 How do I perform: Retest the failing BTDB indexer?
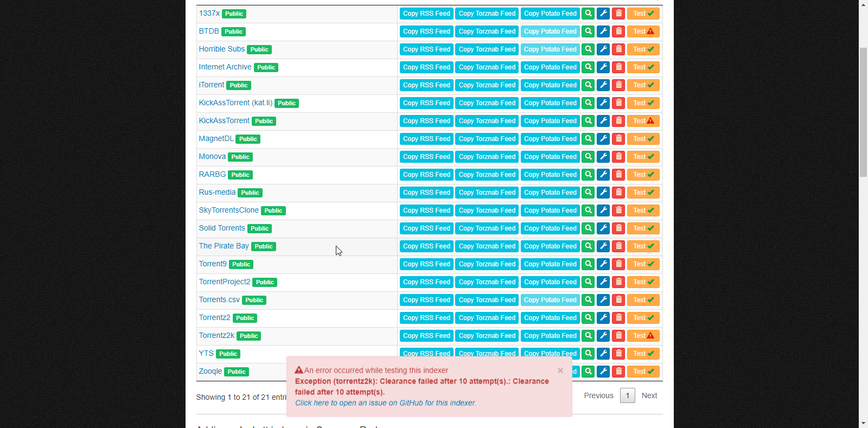click(x=643, y=31)
